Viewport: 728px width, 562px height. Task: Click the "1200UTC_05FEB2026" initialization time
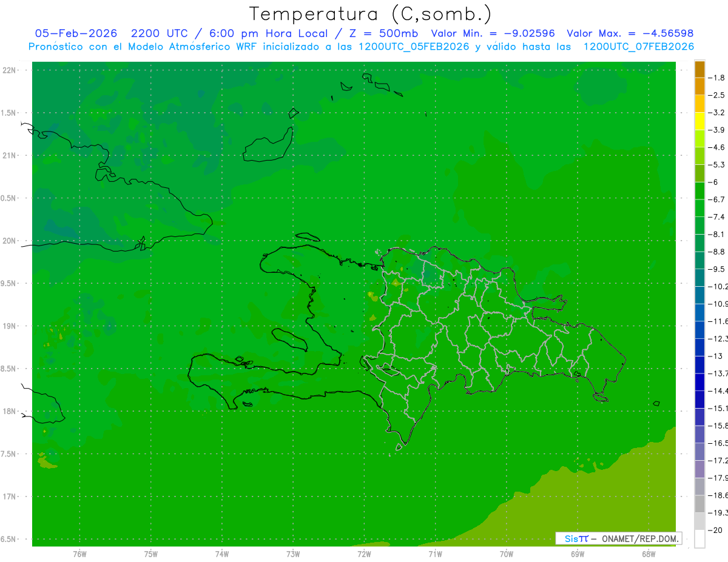414,47
